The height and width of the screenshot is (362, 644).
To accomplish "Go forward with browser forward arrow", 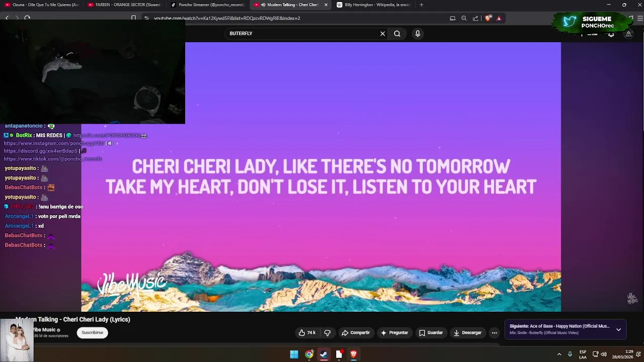I will pos(17,18).
